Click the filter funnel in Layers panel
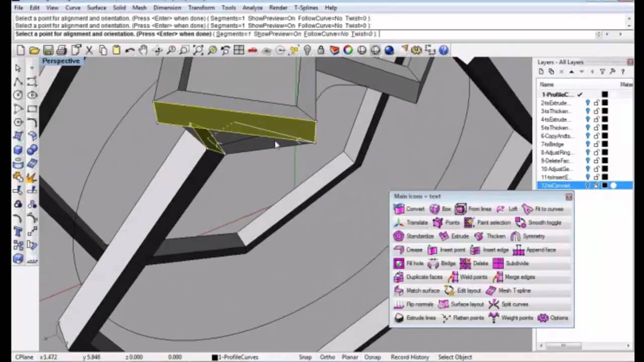644x362 pixels. [x=602, y=72]
